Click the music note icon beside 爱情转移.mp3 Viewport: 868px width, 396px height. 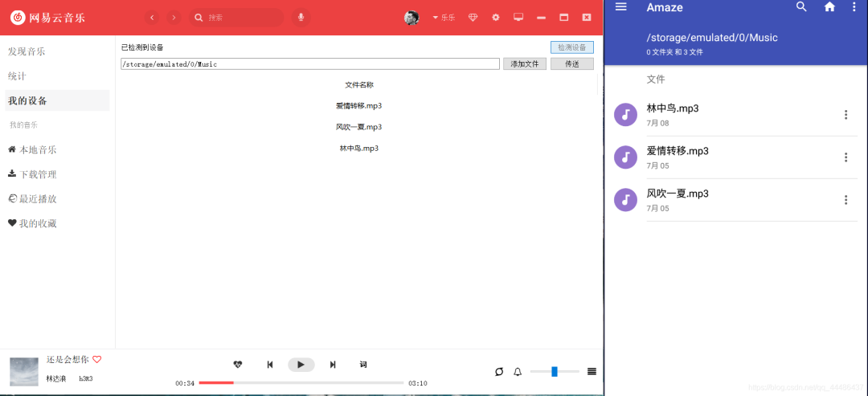pos(625,157)
